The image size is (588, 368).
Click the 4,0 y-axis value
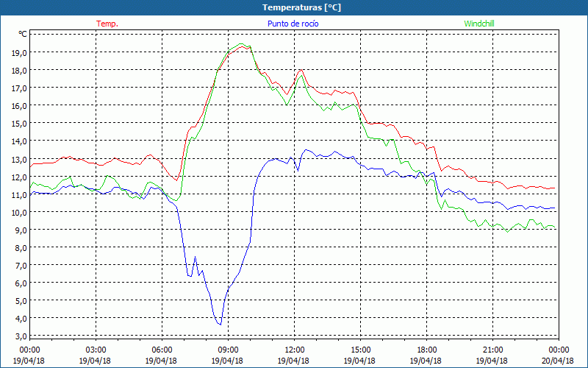pos(21,319)
